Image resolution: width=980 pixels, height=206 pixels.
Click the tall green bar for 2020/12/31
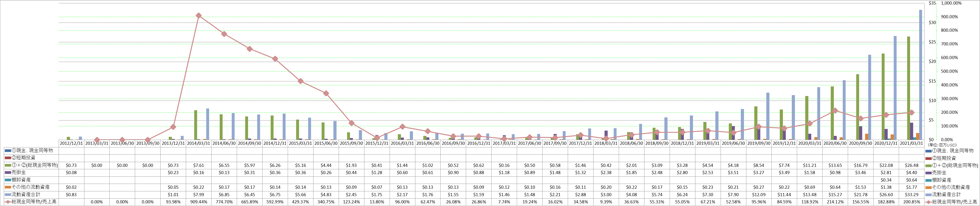[x=883, y=97]
